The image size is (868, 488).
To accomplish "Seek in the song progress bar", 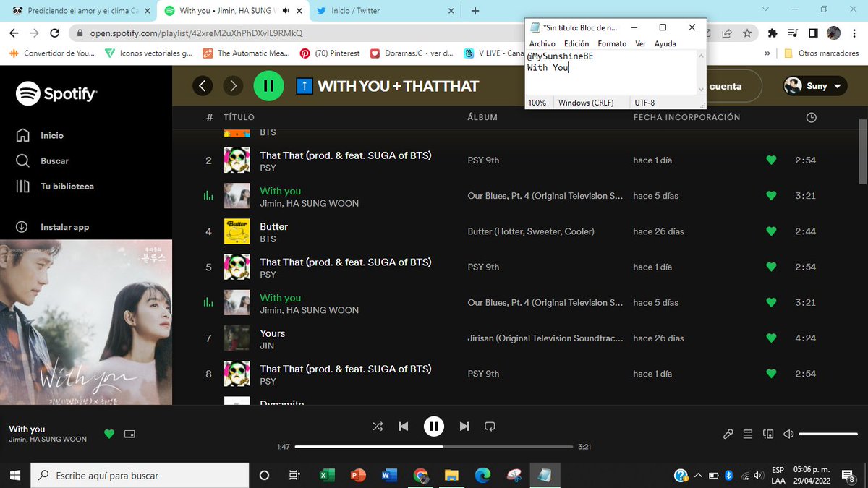I will 434,447.
